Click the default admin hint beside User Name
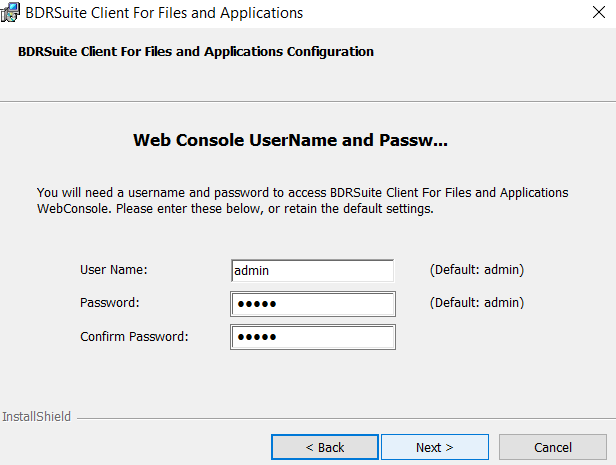The image size is (616, 465). click(477, 270)
